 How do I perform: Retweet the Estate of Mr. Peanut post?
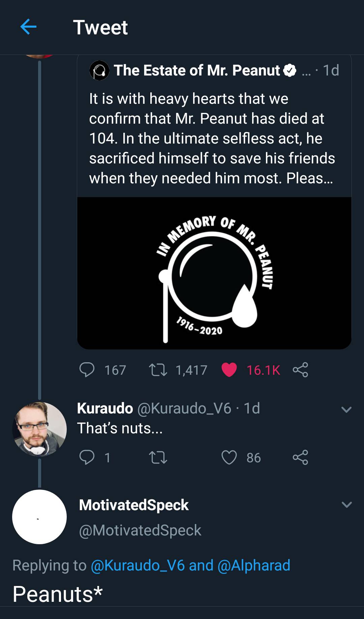[158, 370]
